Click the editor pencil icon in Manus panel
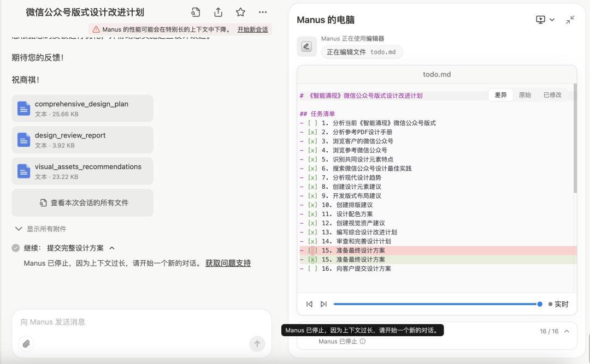This screenshot has width=590, height=364. point(306,46)
